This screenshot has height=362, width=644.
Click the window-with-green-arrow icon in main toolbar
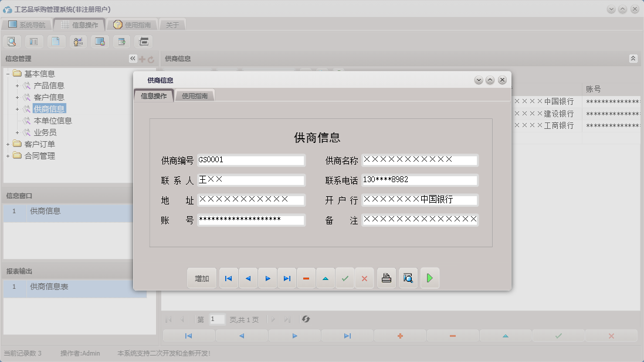point(121,42)
